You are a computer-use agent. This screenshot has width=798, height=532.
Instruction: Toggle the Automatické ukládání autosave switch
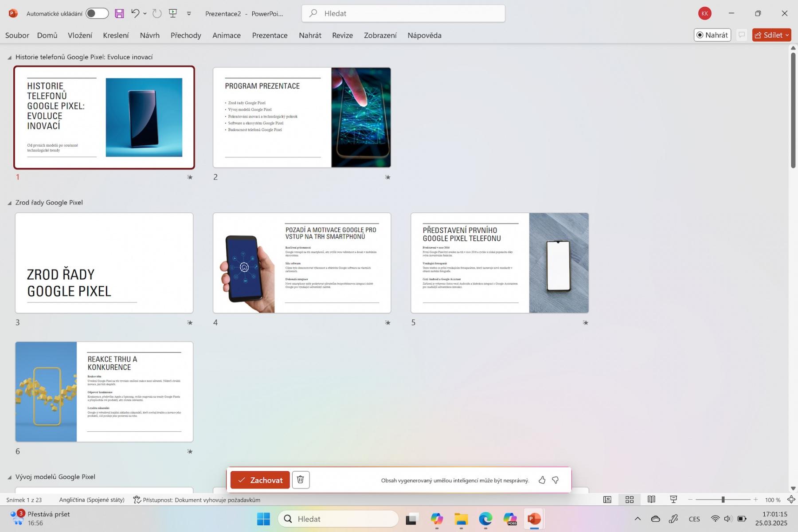click(97, 13)
